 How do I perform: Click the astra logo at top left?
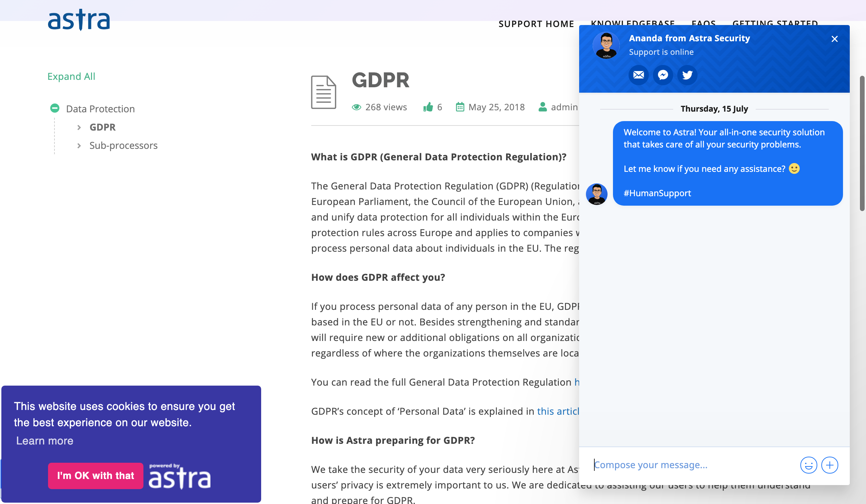click(79, 20)
